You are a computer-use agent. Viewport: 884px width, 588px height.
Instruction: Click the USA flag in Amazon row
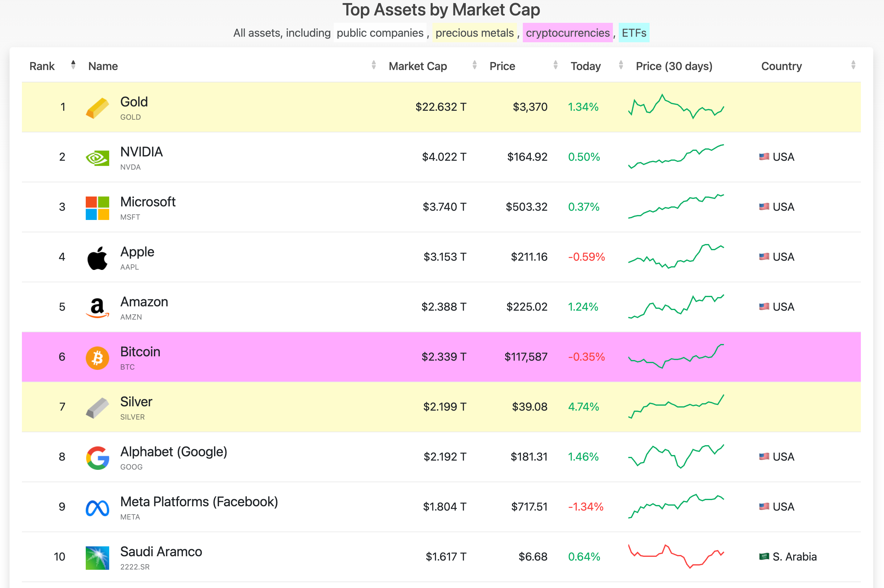[x=764, y=307]
